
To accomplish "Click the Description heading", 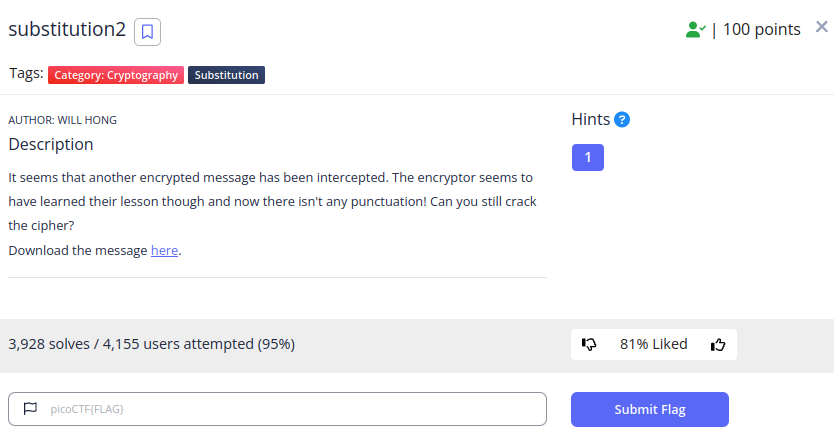I will (x=51, y=145).
